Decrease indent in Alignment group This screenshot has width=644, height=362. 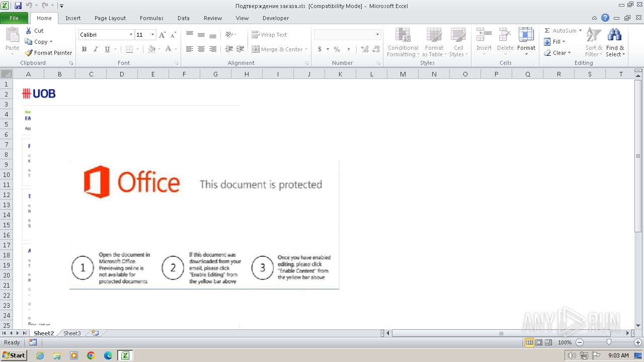coord(229,49)
